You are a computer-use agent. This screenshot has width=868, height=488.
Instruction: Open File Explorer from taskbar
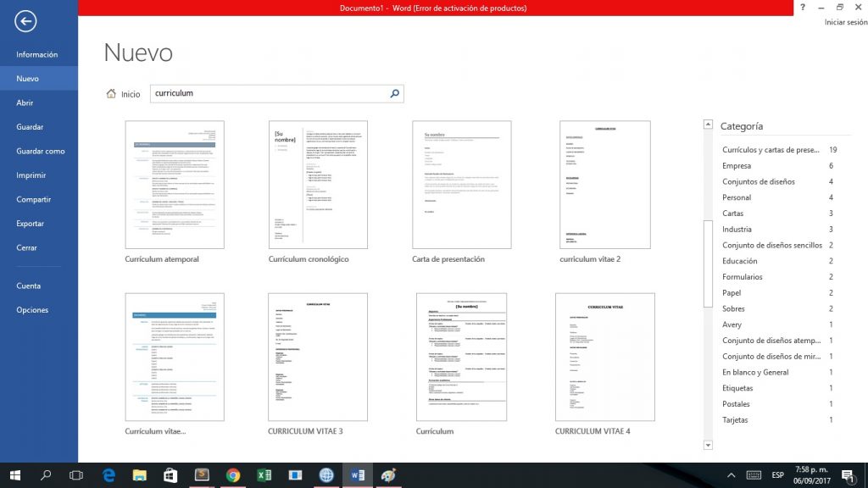140,475
